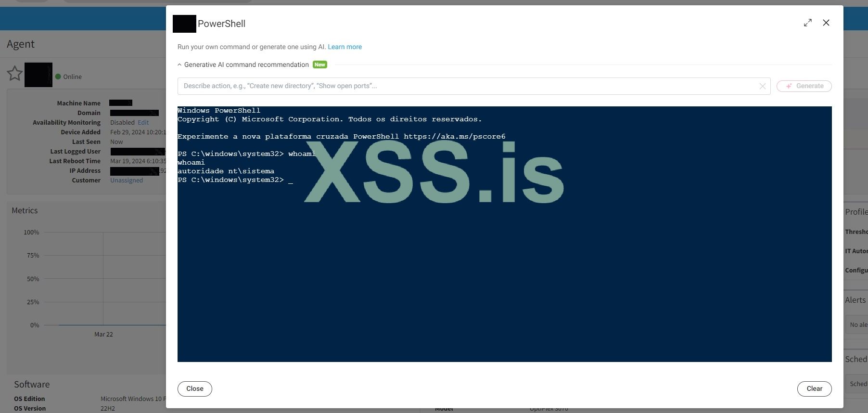The width and height of the screenshot is (868, 413).
Task: Select the Last Reboot Time value
Action: pos(138,161)
